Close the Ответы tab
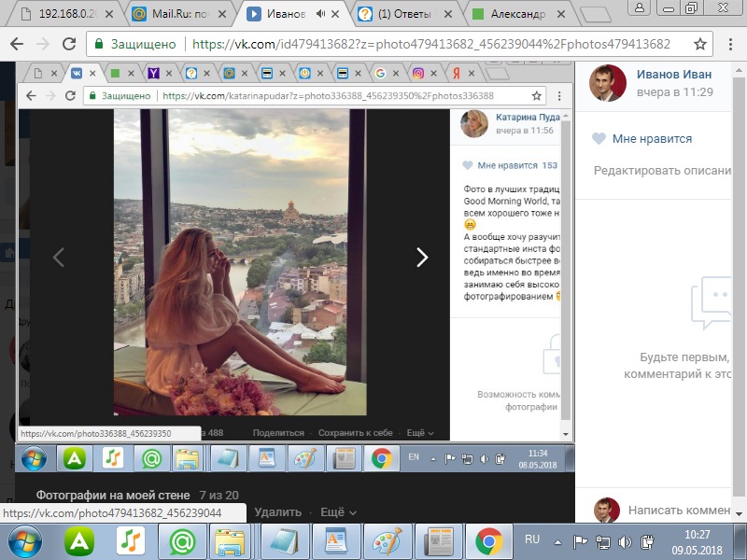Image resolution: width=747 pixels, height=560 pixels. [448, 14]
